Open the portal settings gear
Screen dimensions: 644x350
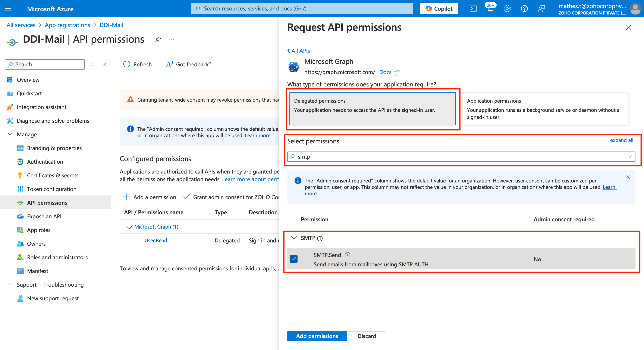pos(507,9)
